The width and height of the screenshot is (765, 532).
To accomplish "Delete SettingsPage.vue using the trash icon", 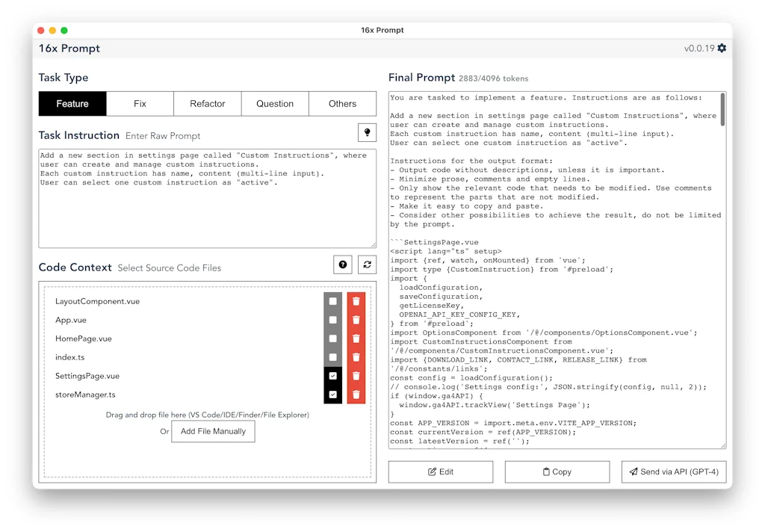I will [356, 376].
